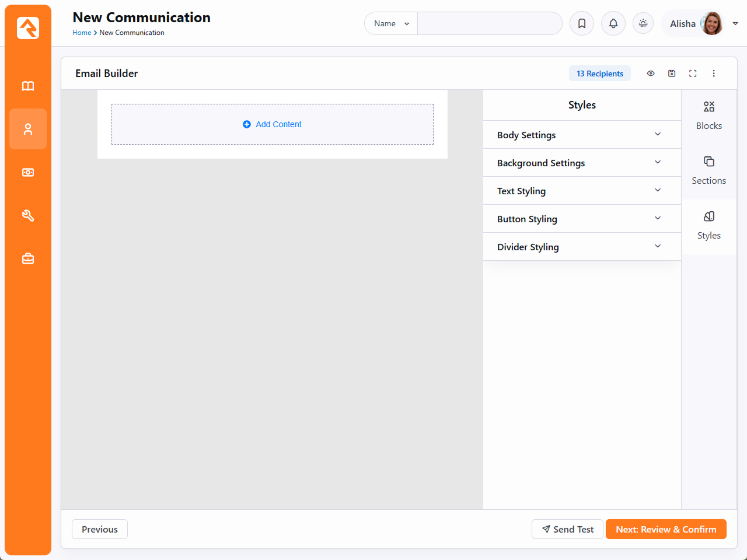747x560 pixels.
Task: Open the briefcase icon in left sidebar
Action: pos(28,258)
